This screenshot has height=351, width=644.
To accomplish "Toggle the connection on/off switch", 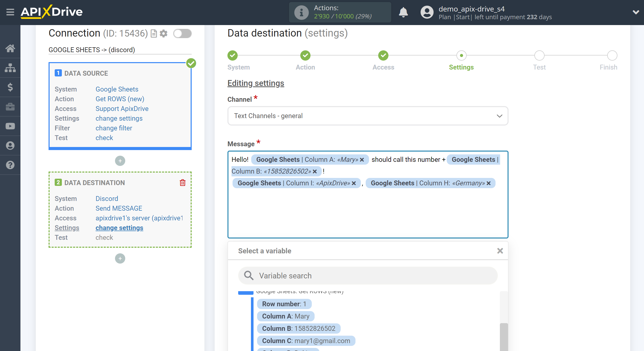I will (x=182, y=33).
